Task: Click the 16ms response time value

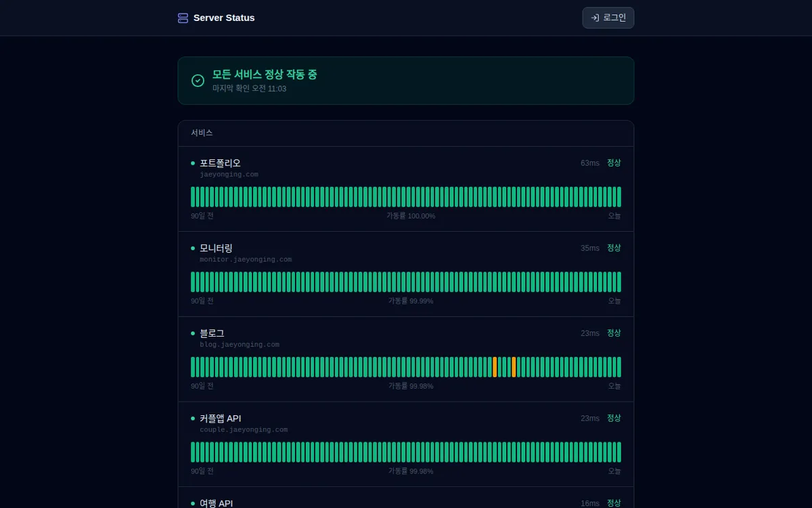Action: coord(590,503)
